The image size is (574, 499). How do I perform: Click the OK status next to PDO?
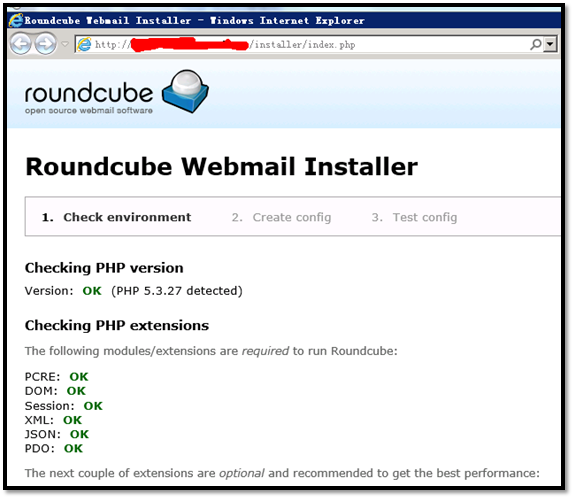point(73,448)
